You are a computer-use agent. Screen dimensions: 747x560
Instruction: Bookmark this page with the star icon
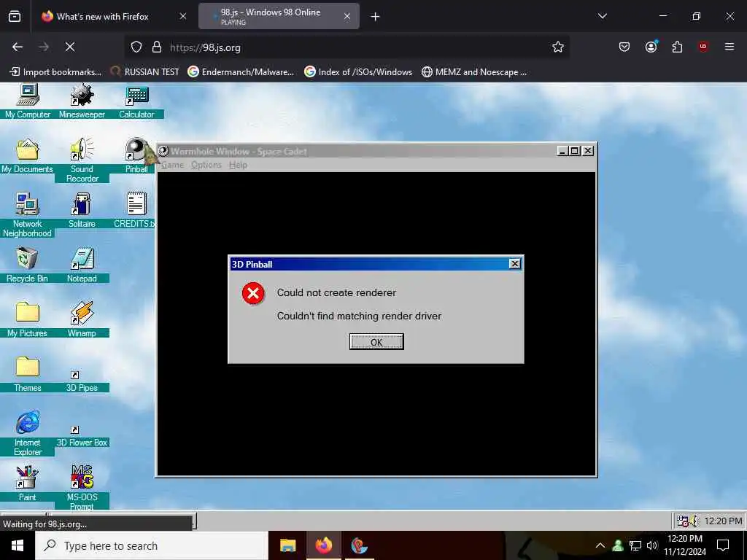pos(558,47)
